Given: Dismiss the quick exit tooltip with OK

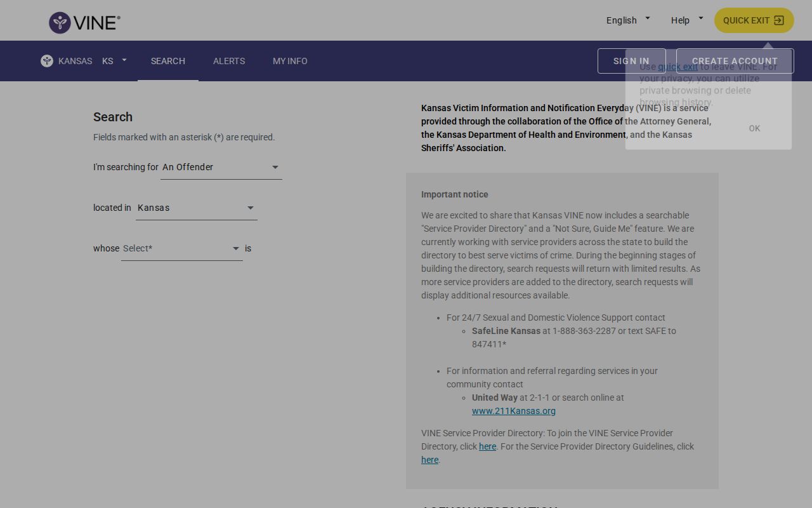Looking at the screenshot, I should pyautogui.click(x=754, y=128).
